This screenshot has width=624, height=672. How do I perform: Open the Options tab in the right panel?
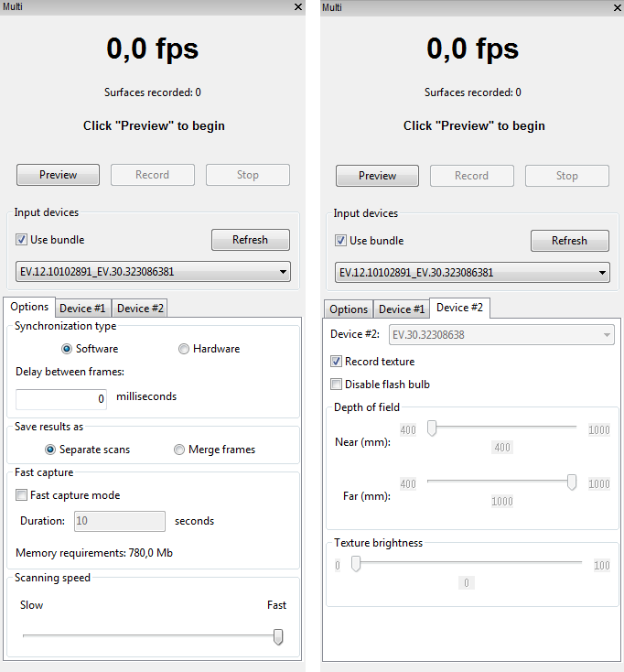tap(349, 309)
